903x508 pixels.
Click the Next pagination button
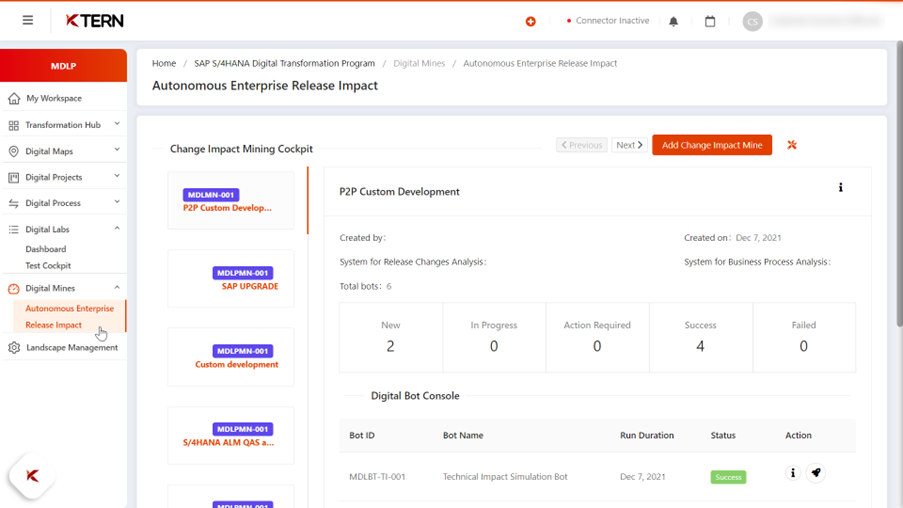point(629,145)
